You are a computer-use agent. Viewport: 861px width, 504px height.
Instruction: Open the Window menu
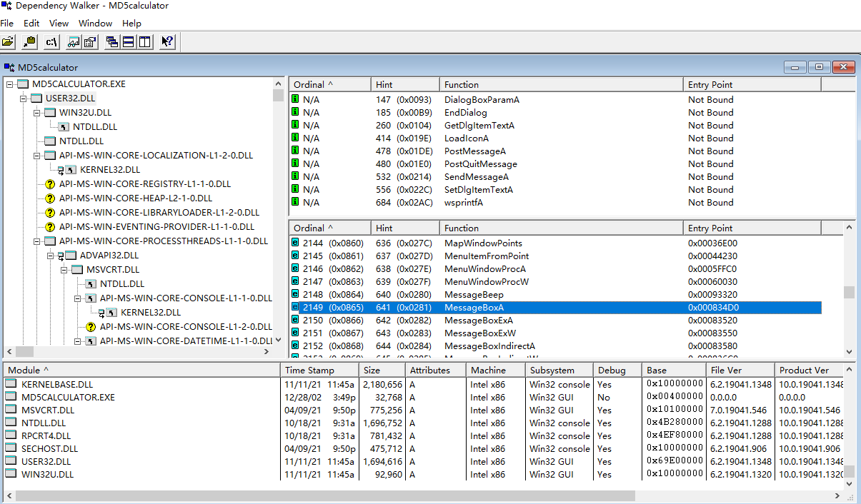tap(96, 24)
